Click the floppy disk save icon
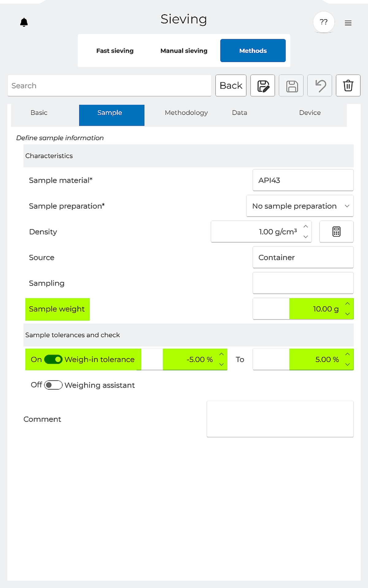Screen dimensions: 368x588 point(291,86)
